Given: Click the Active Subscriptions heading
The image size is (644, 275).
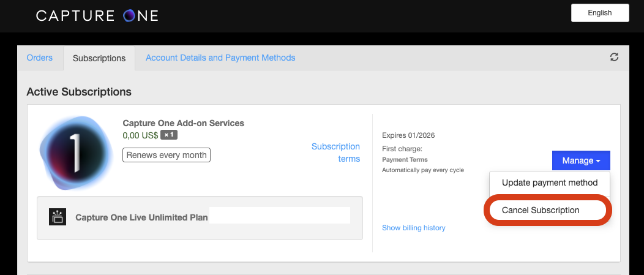Looking at the screenshot, I should 79,91.
